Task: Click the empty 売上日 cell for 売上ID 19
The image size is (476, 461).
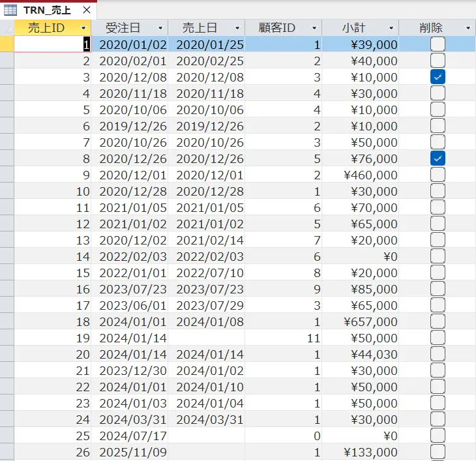Action: click(x=206, y=338)
